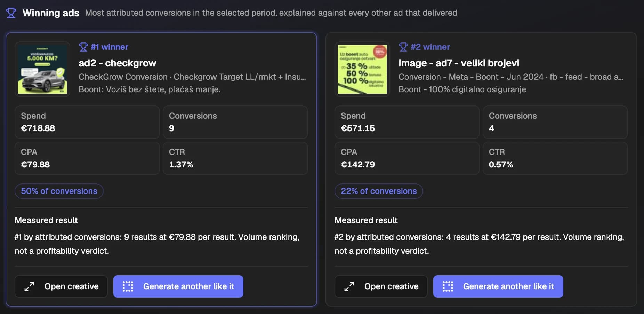Click the CTR 0.57% tile
Image resolution: width=644 pixels, height=314 pixels.
(555, 158)
